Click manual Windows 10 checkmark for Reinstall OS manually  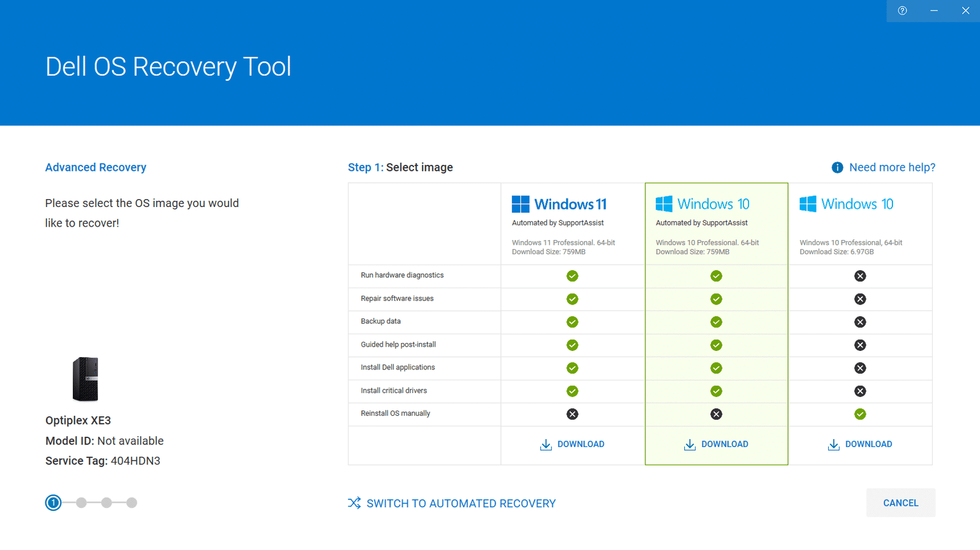[860, 414]
